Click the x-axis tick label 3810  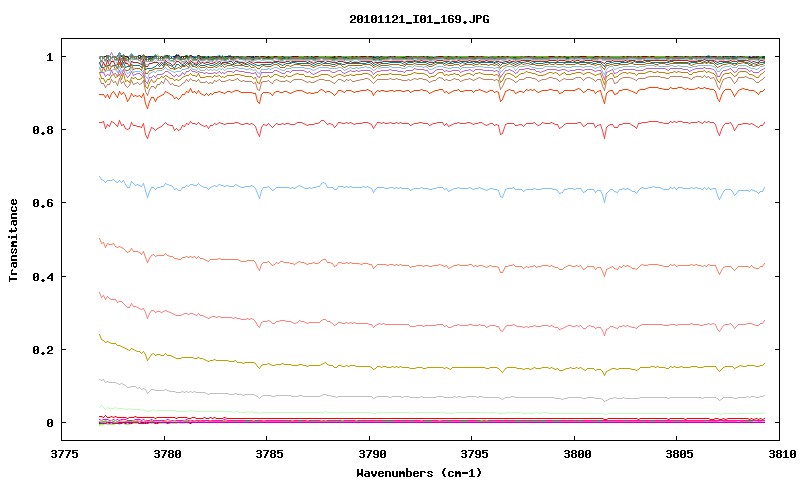[x=782, y=453]
